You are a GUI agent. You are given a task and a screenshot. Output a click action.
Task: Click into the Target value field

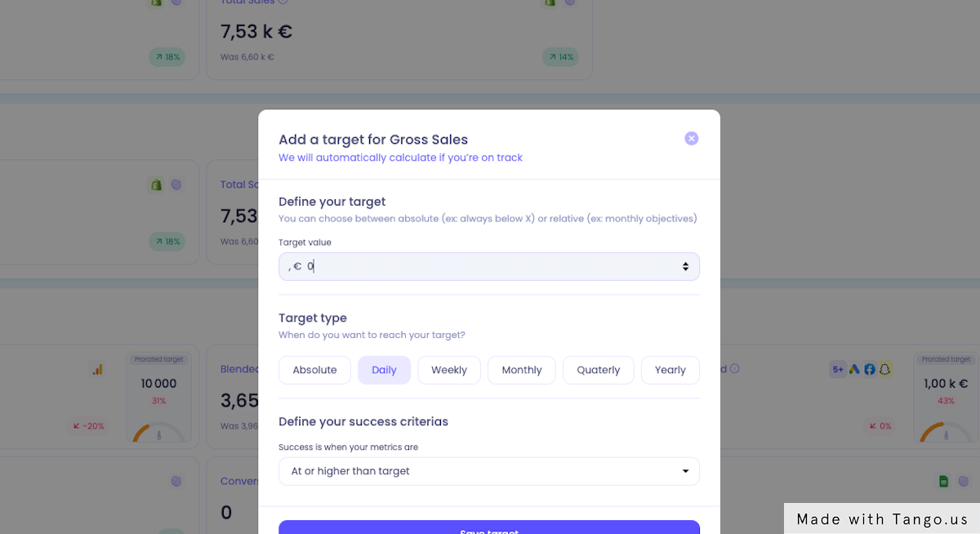(489, 267)
